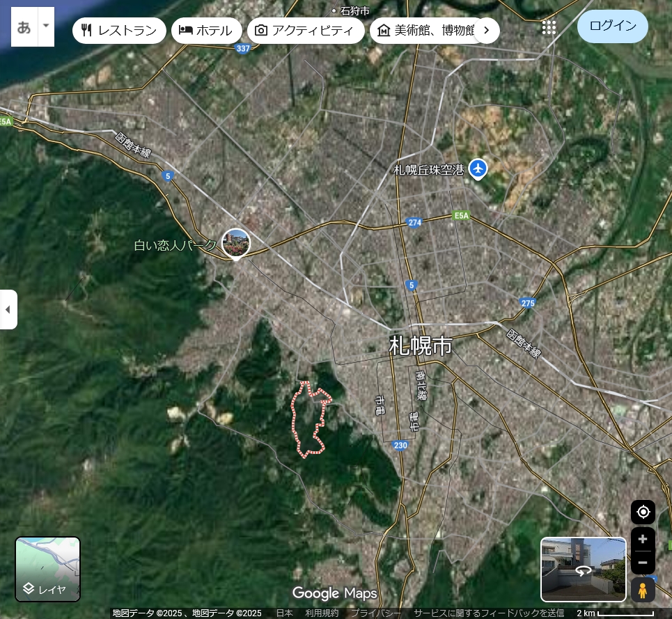Zoom out with the minus button

(x=643, y=563)
